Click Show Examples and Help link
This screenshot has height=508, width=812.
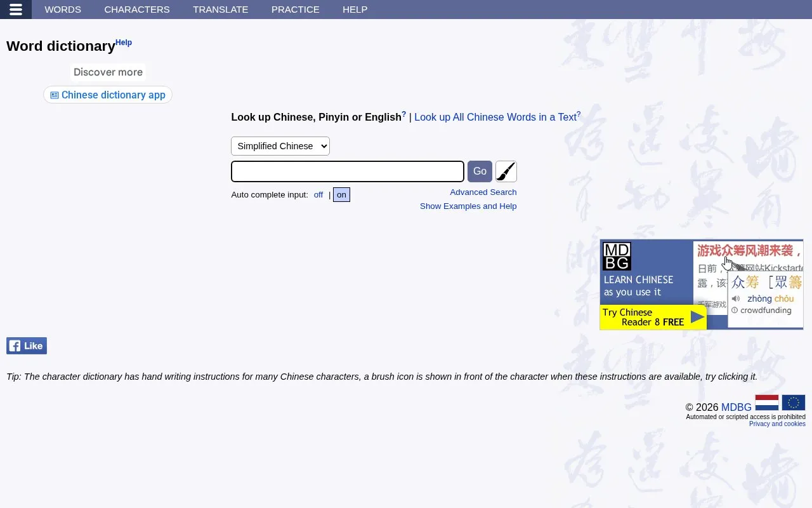(468, 206)
